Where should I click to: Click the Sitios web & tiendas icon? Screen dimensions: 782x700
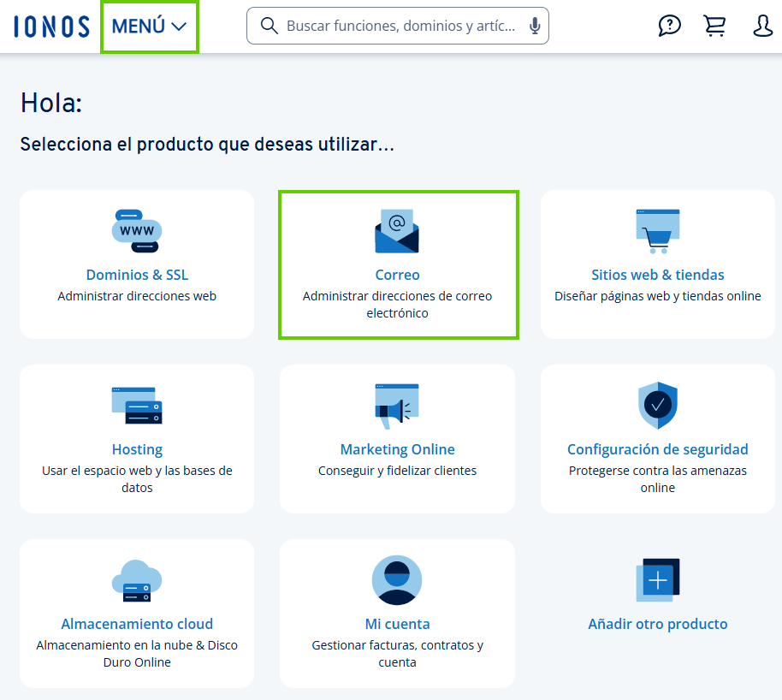point(657,230)
